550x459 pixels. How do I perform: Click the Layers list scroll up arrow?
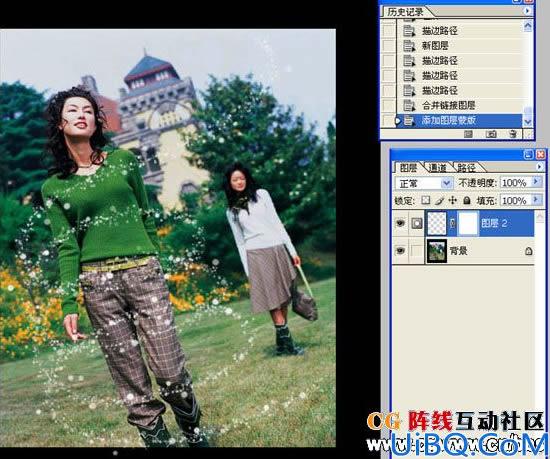(x=540, y=217)
